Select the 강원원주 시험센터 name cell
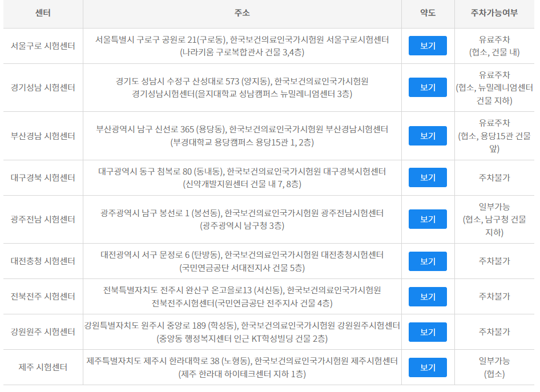The height and width of the screenshot is (392, 540). [x=43, y=332]
